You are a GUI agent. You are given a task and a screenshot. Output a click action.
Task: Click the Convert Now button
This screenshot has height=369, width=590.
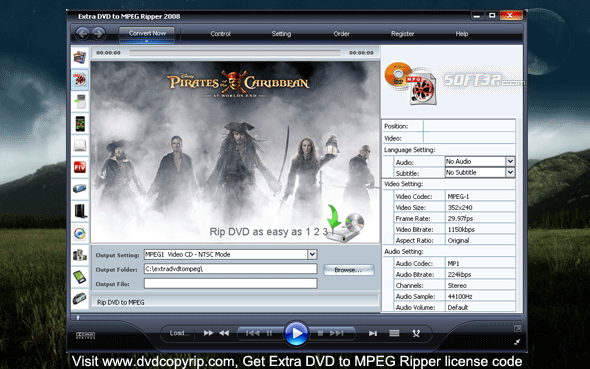(147, 33)
